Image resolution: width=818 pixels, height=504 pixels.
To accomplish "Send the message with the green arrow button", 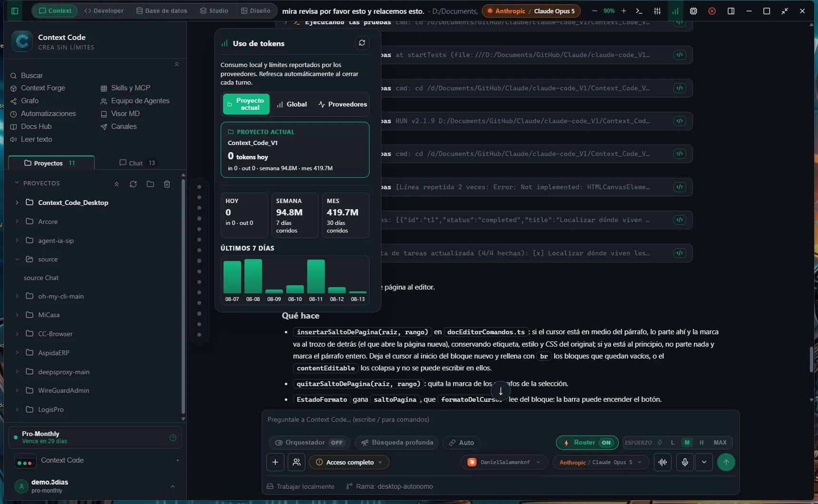I will [x=726, y=462].
